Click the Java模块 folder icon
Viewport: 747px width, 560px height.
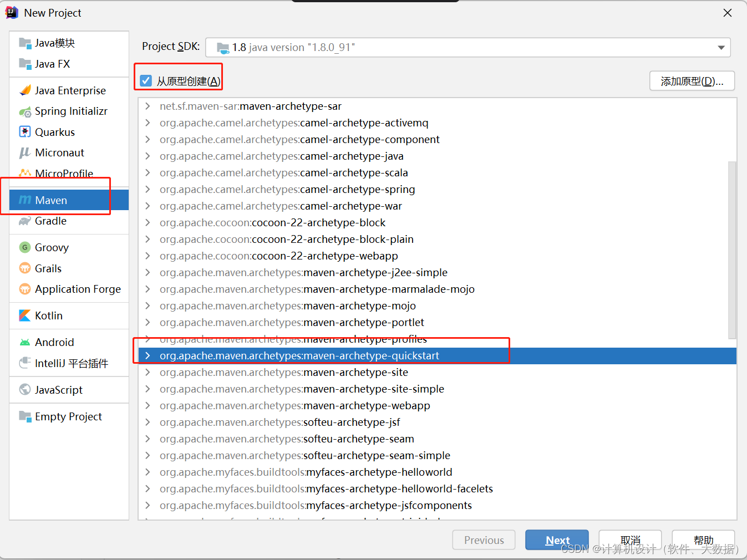25,43
